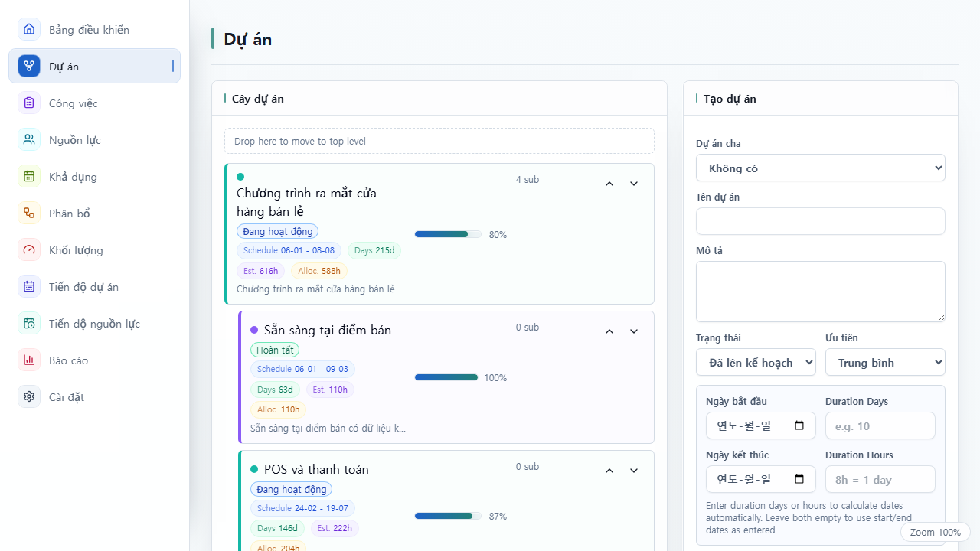Screen dimensions: 980x551
Task: Click the Duration Hours input field
Action: pos(880,480)
